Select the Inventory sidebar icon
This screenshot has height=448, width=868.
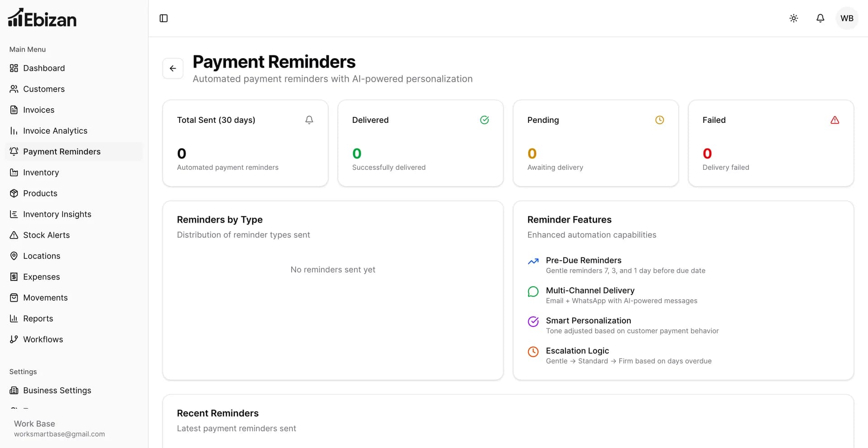(x=14, y=173)
